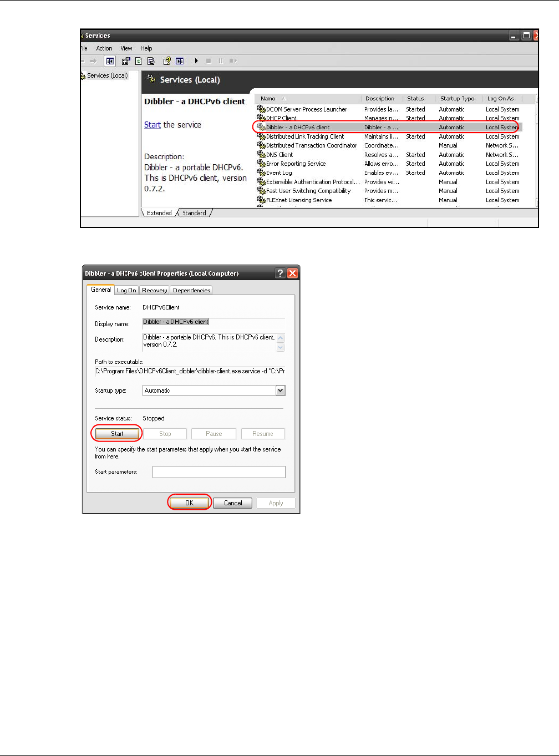The image size is (559, 756).
Task: Click the Restart Service toolbar icon
Action: [x=233, y=61]
